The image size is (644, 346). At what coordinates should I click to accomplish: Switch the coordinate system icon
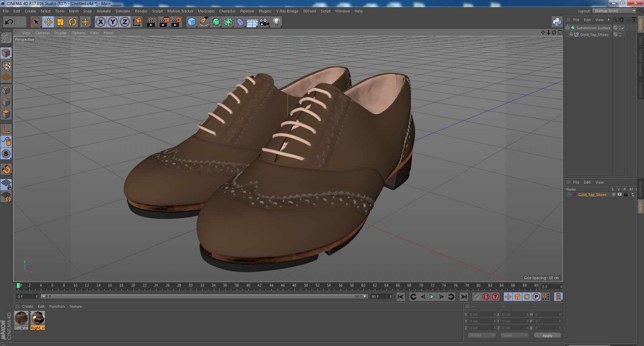(137, 22)
